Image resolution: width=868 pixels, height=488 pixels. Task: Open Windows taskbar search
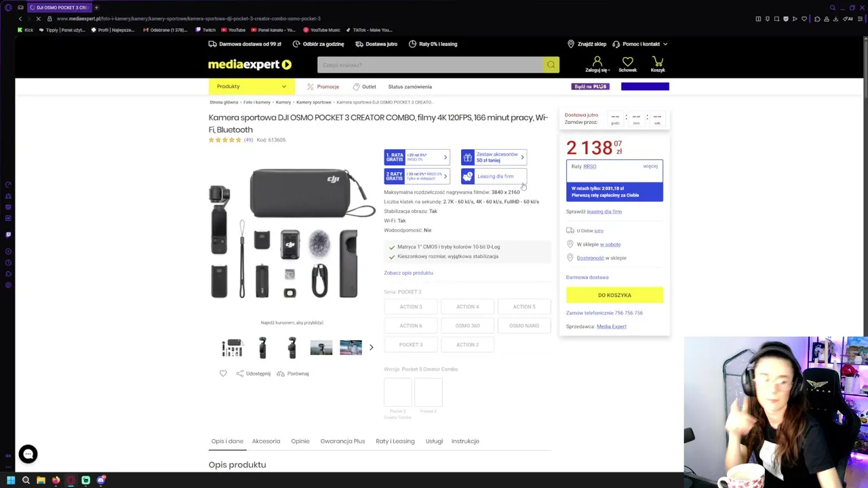pos(26,481)
